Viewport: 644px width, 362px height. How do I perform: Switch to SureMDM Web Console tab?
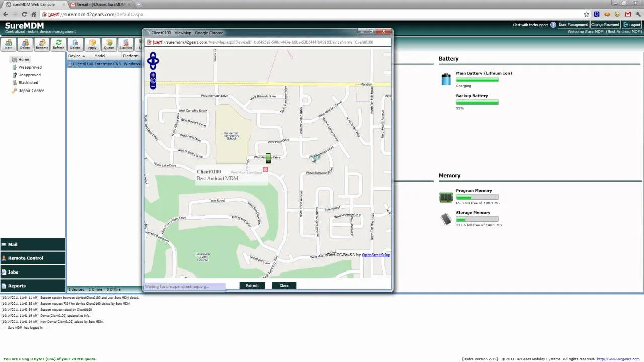pos(33,4)
